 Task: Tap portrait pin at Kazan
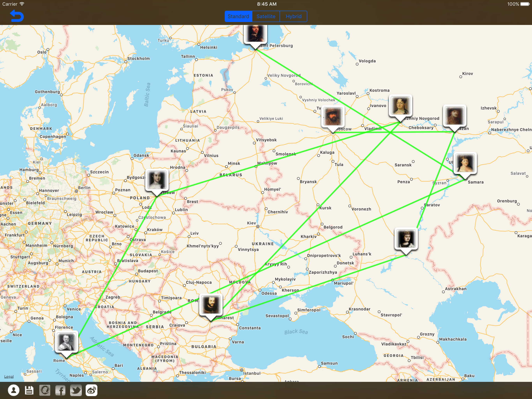point(454,118)
